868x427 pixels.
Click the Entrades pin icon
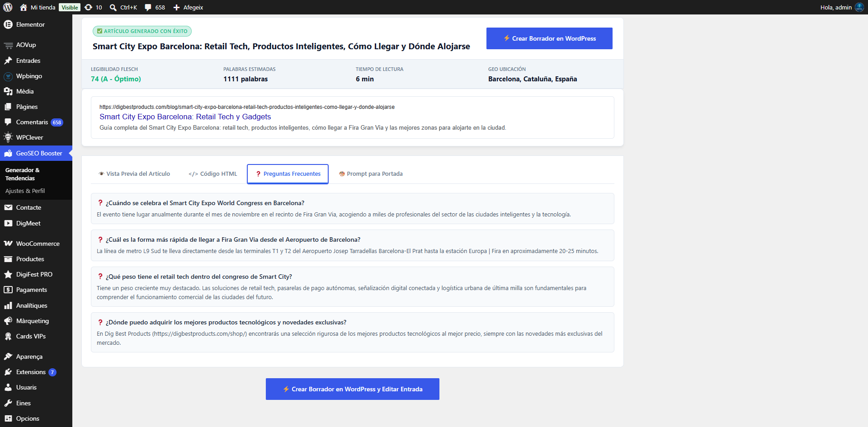coord(8,61)
